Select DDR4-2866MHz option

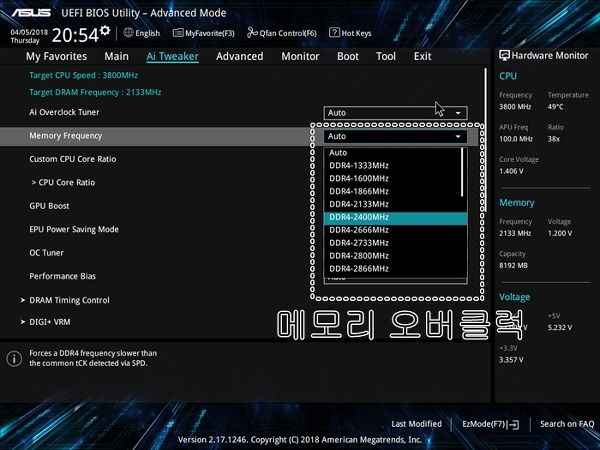coord(395,269)
